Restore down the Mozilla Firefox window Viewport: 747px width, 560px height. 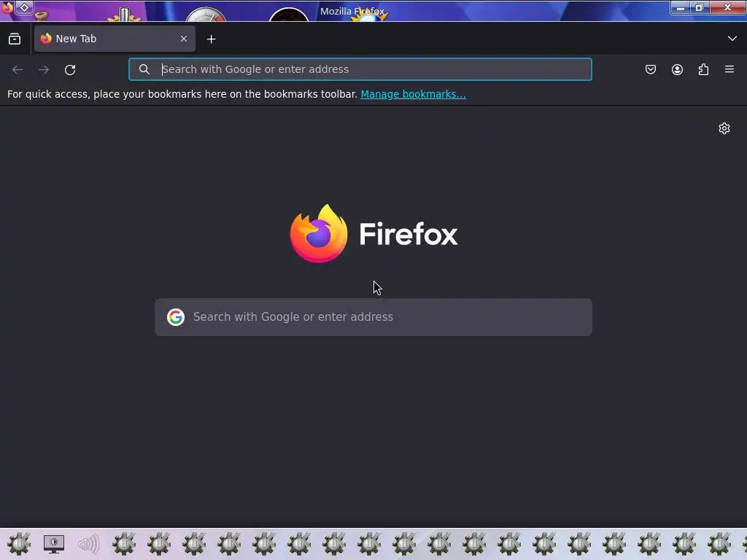(x=700, y=7)
